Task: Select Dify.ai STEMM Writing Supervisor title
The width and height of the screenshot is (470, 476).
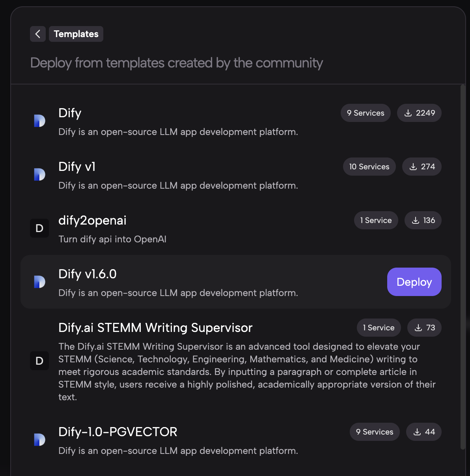Action: click(x=155, y=328)
